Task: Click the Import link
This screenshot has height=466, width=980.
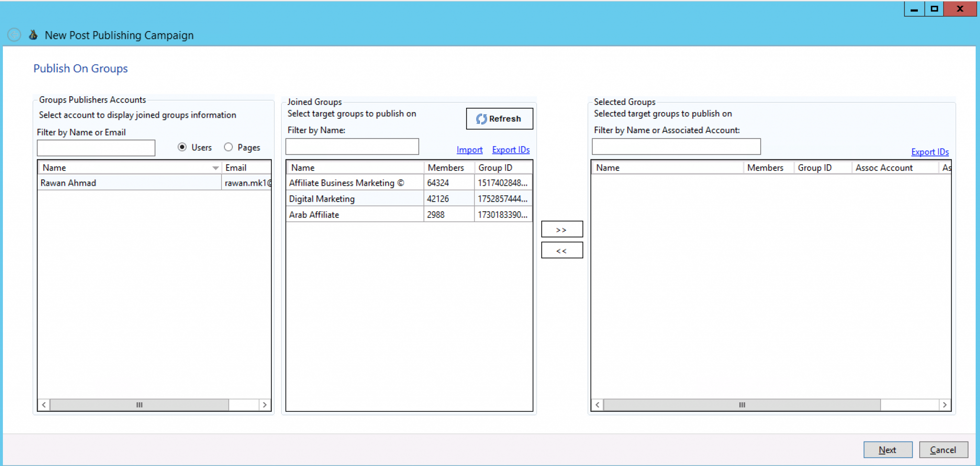Action: tap(469, 150)
